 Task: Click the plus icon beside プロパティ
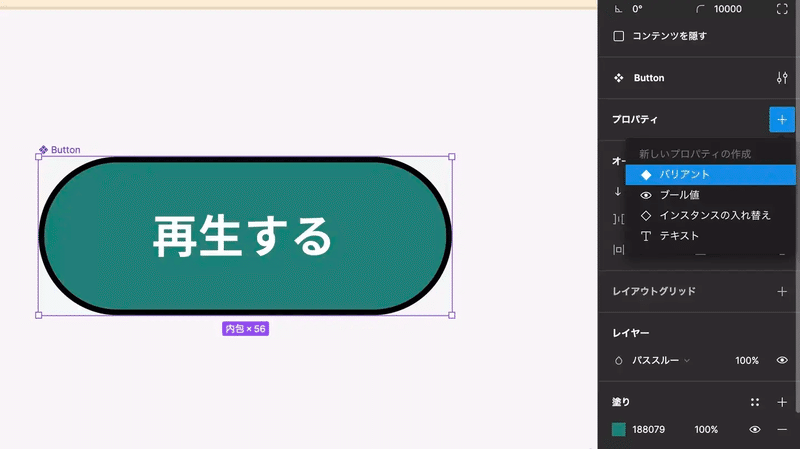tap(782, 119)
